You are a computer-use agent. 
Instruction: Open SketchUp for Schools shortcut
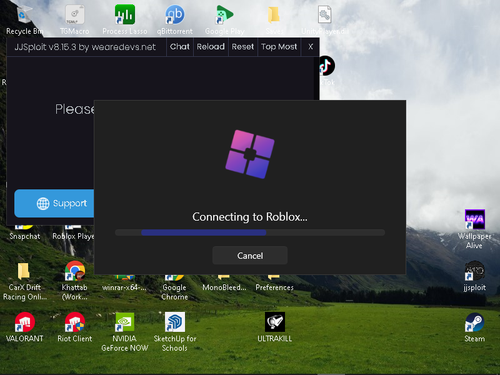(175, 332)
